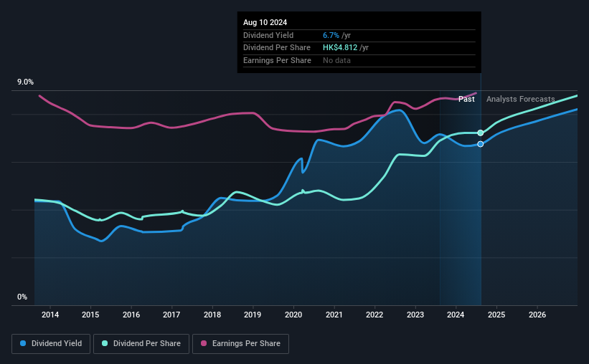This screenshot has height=364, width=589.
Task: Click the 9.0% y-axis label
Action: click(x=25, y=82)
